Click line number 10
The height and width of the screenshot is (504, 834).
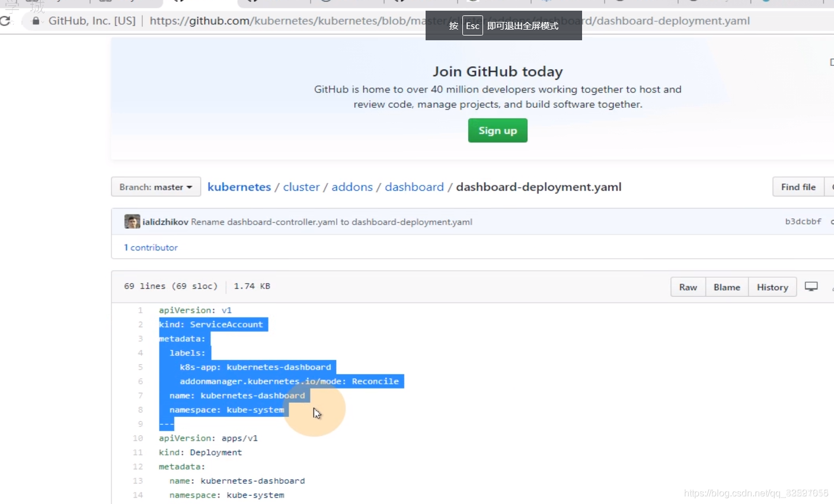(x=138, y=438)
